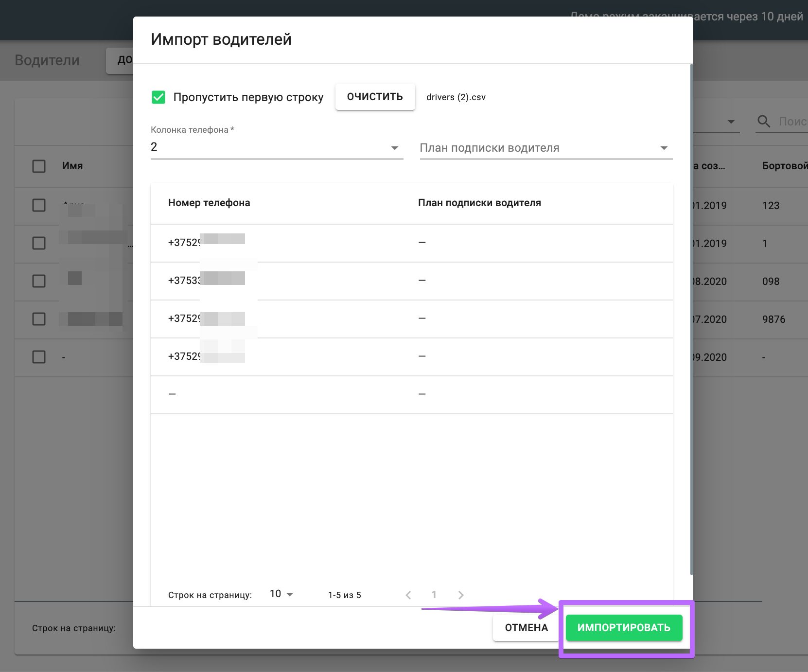Expand 'План подписки водителя' dropdown
Screen dimensions: 808x672
(x=546, y=148)
